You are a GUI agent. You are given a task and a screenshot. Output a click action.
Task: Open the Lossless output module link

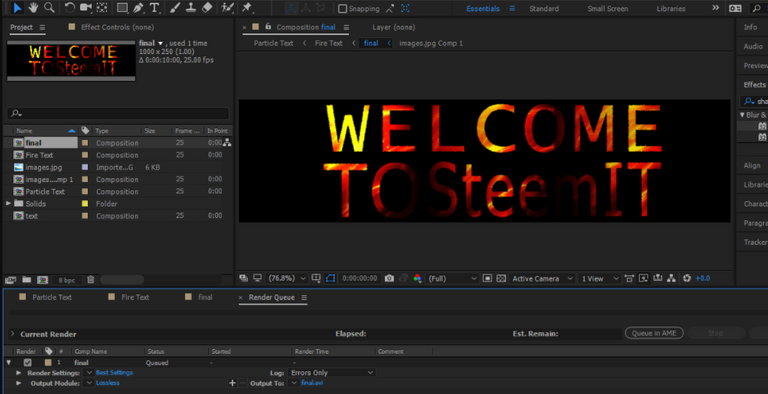tap(107, 383)
